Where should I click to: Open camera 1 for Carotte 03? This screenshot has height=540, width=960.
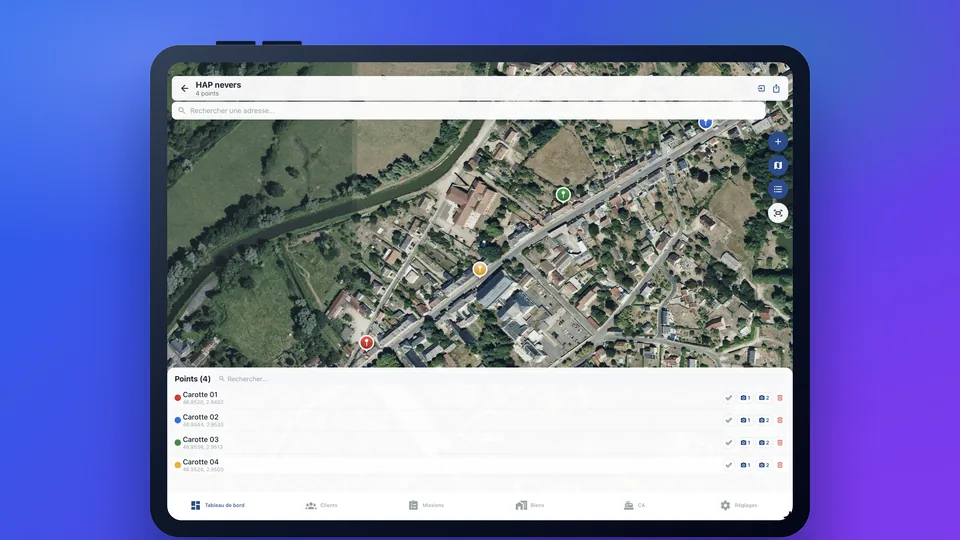[x=745, y=443]
